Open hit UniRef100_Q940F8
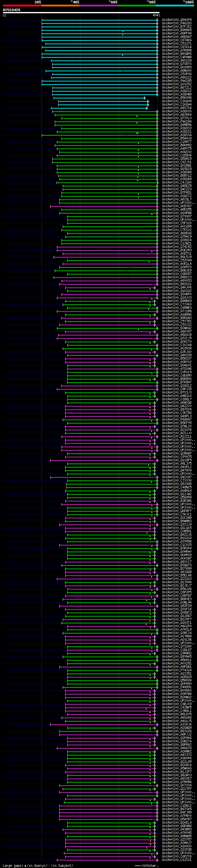Viewport: 197px width, 868px height. pyautogui.click(x=177, y=20)
